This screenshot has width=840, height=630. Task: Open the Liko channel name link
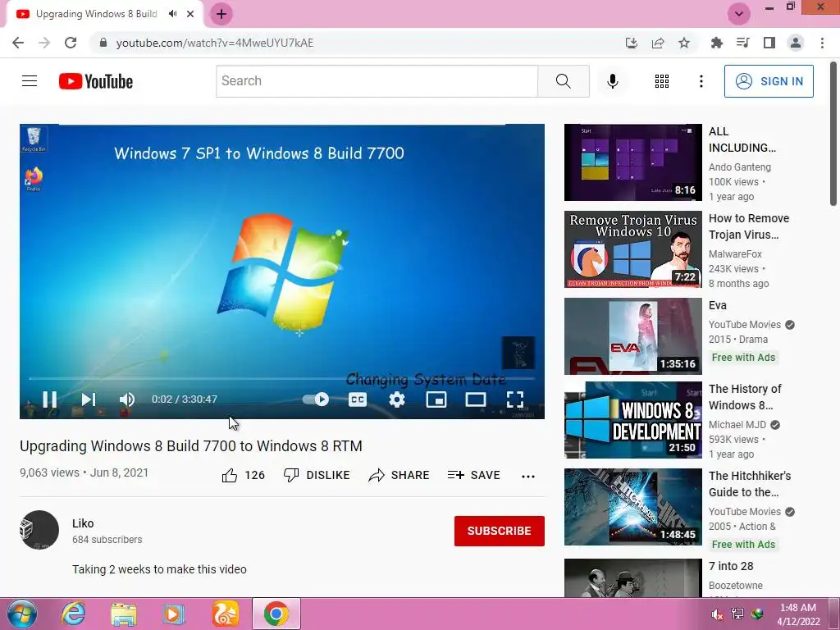[x=83, y=523]
